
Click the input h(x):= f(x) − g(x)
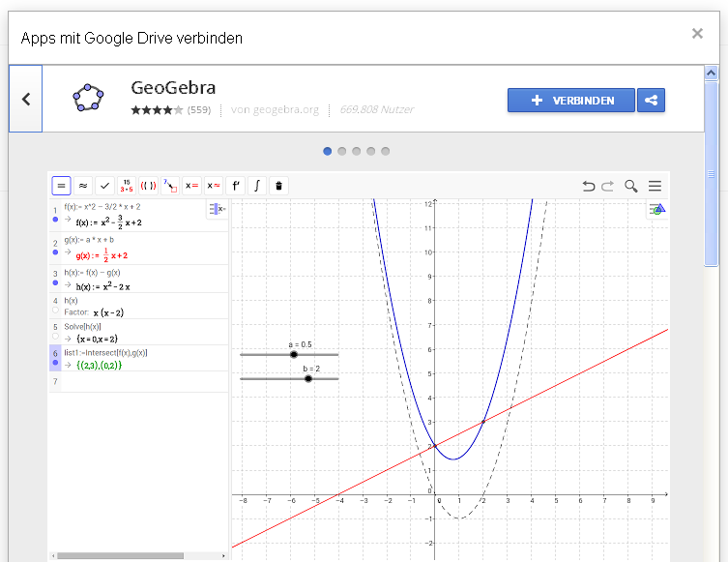point(93,273)
